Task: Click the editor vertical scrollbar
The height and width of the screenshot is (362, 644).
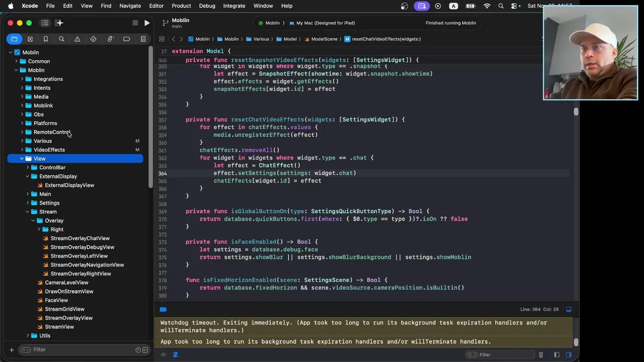Action: [576, 112]
